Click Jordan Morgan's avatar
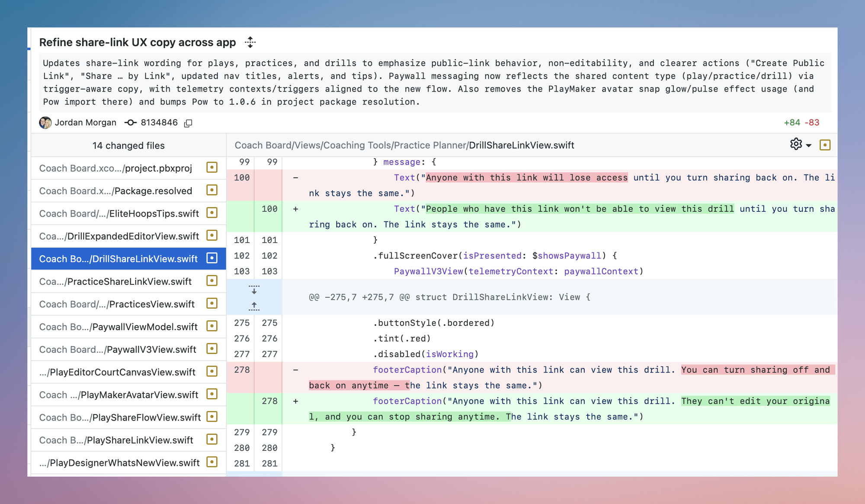 45,123
